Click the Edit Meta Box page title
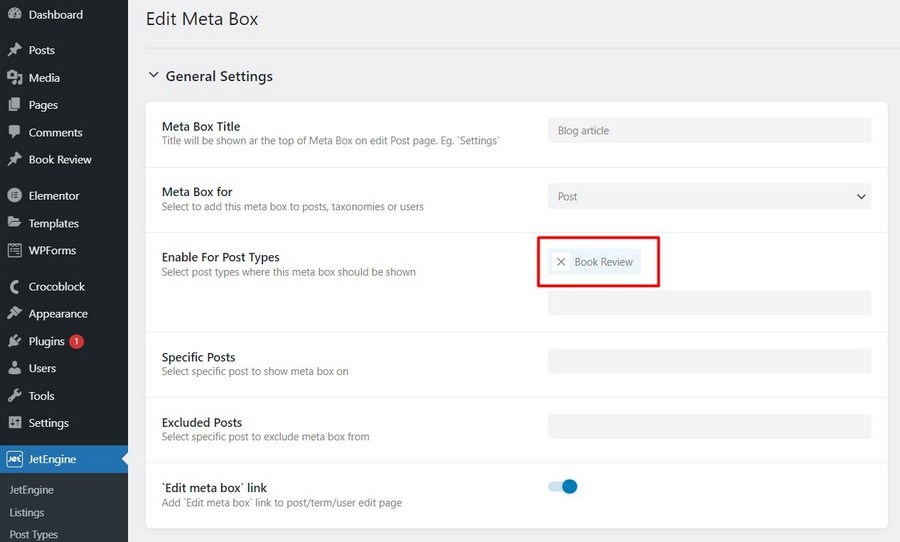The image size is (900, 542). pos(202,19)
